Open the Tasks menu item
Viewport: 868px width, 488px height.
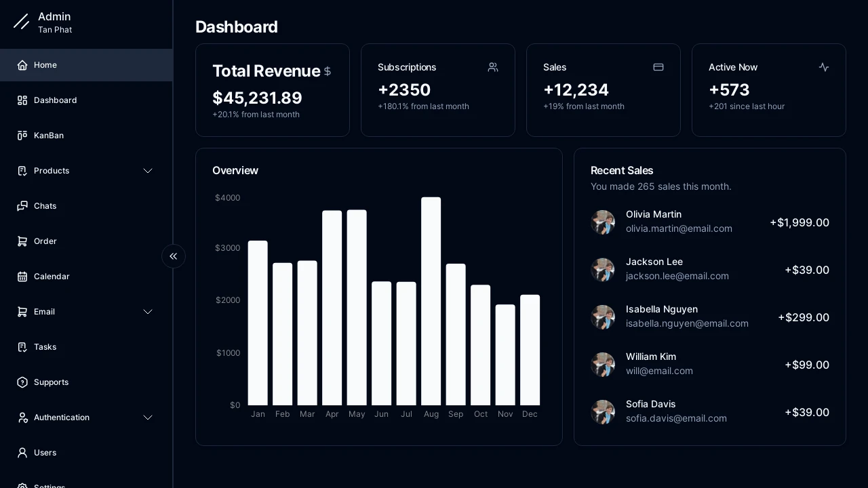tap(45, 347)
